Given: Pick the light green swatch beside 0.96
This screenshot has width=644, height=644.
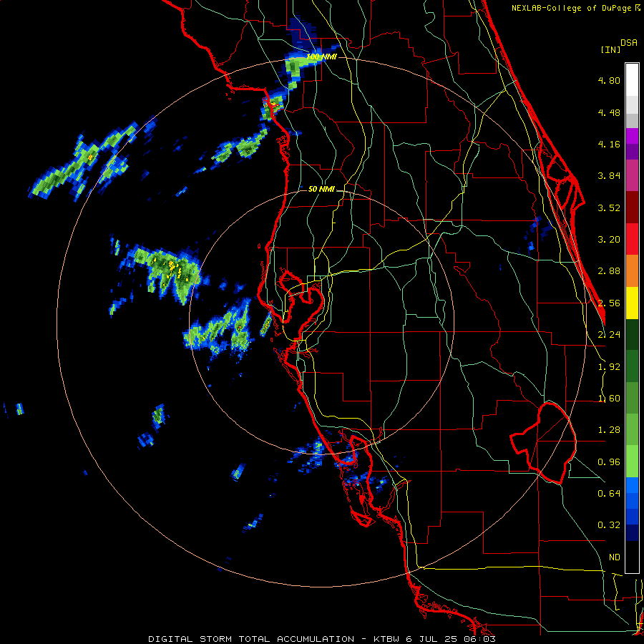Looking at the screenshot, I should click(632, 462).
